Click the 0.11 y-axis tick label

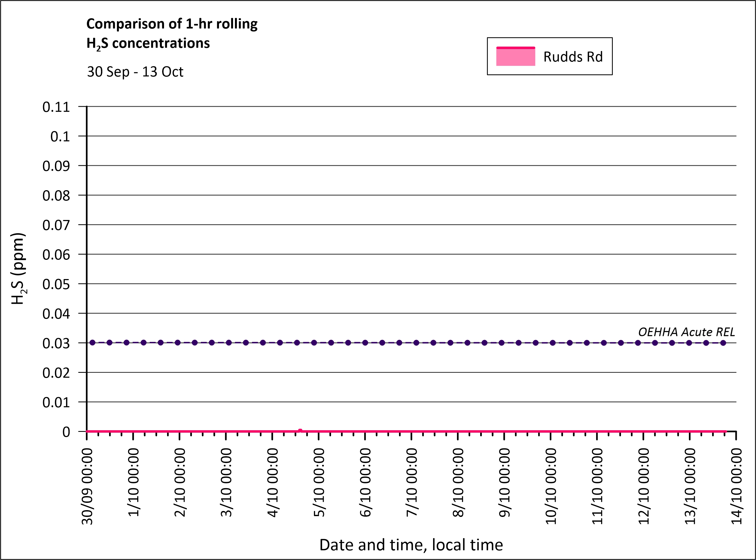[x=56, y=107]
